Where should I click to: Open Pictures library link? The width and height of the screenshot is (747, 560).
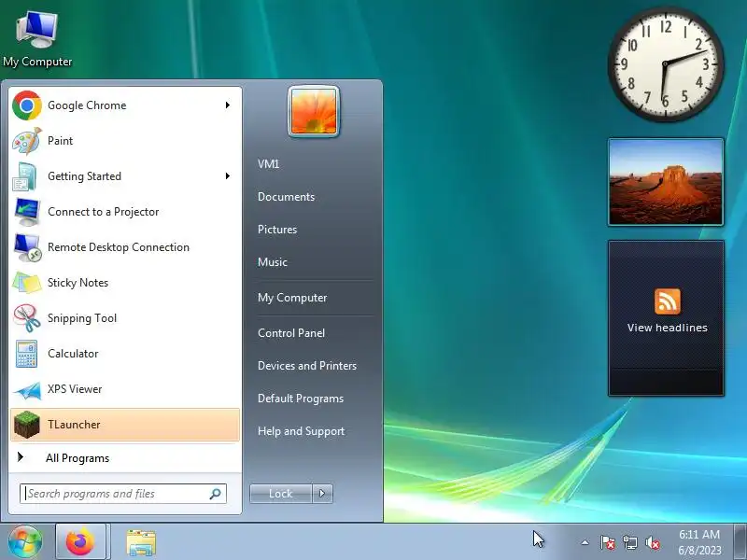click(x=277, y=230)
